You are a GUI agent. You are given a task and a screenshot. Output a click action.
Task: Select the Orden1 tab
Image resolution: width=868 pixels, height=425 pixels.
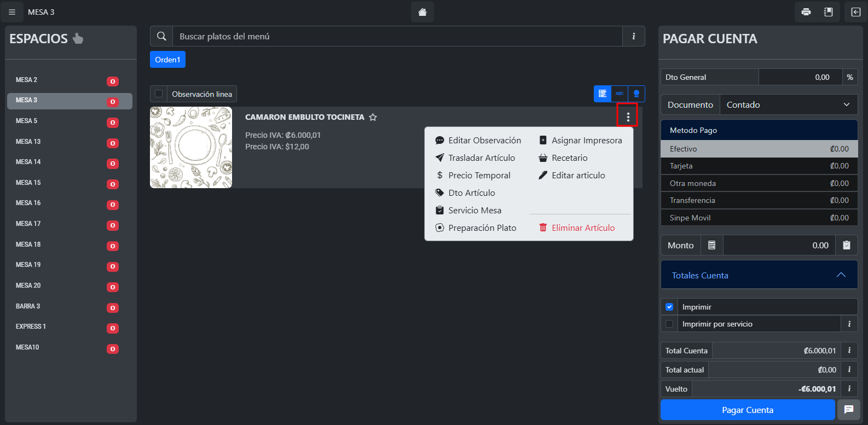coord(167,60)
